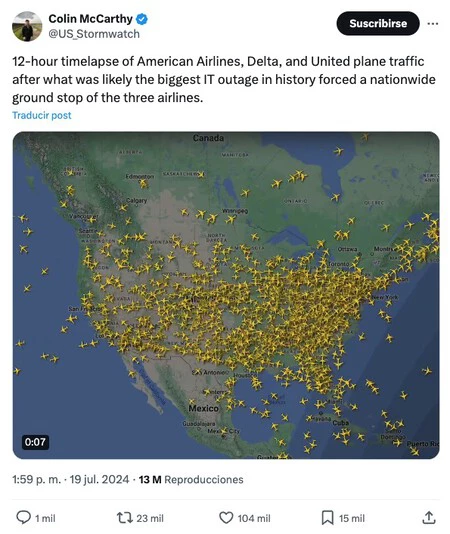Click the 104 mil likes count

(x=254, y=518)
